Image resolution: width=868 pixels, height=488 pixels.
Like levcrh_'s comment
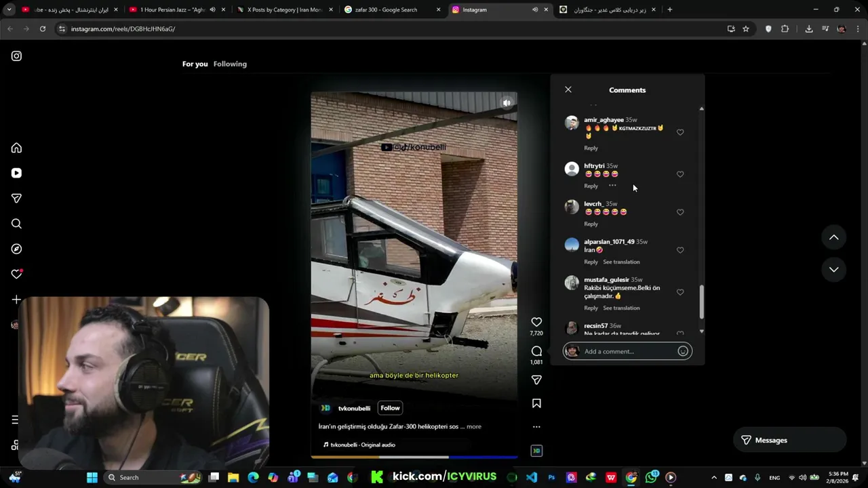point(680,212)
